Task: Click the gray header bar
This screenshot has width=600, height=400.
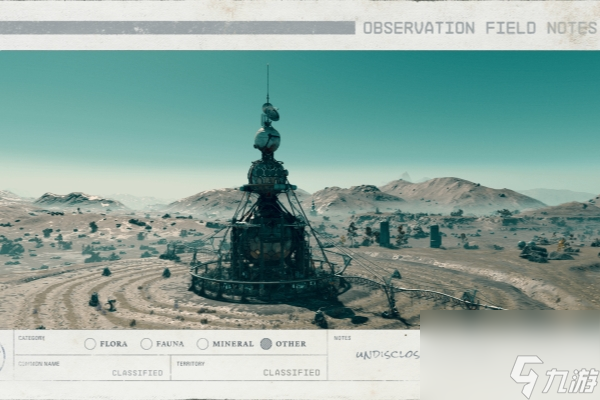Action: pyautogui.click(x=178, y=28)
